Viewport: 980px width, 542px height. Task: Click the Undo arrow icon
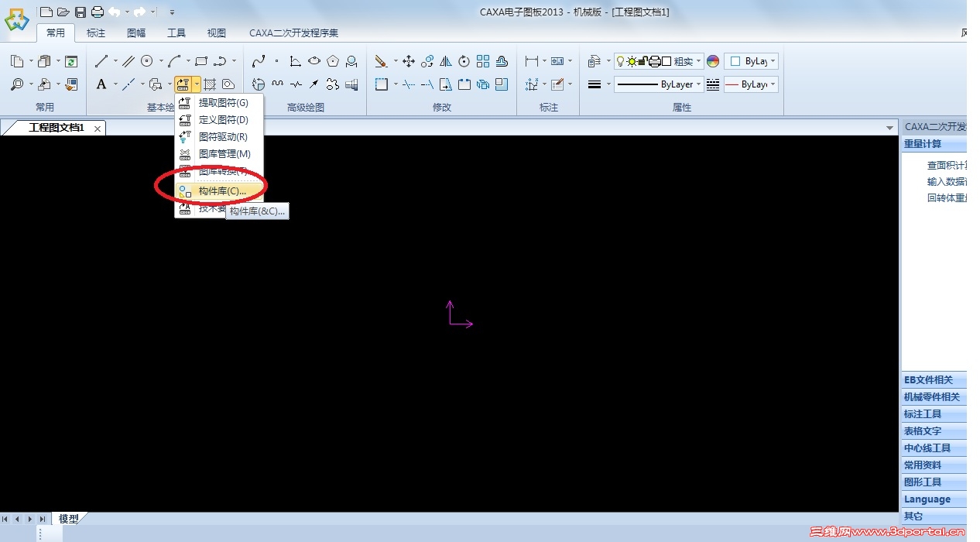pos(114,12)
